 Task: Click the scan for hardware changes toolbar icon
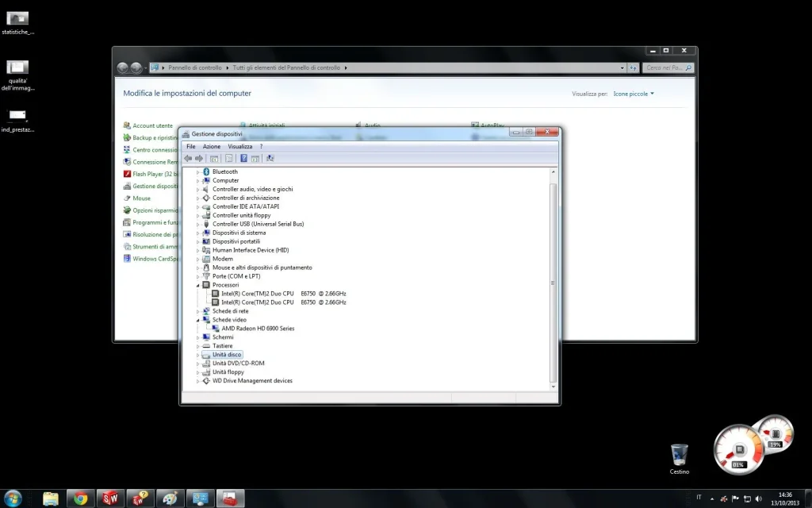point(270,158)
